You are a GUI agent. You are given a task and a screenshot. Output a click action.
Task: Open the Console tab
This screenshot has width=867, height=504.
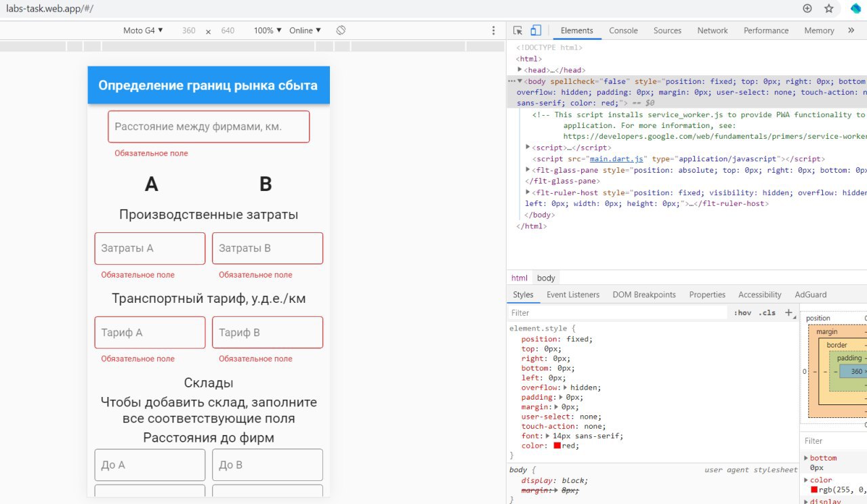[623, 30]
